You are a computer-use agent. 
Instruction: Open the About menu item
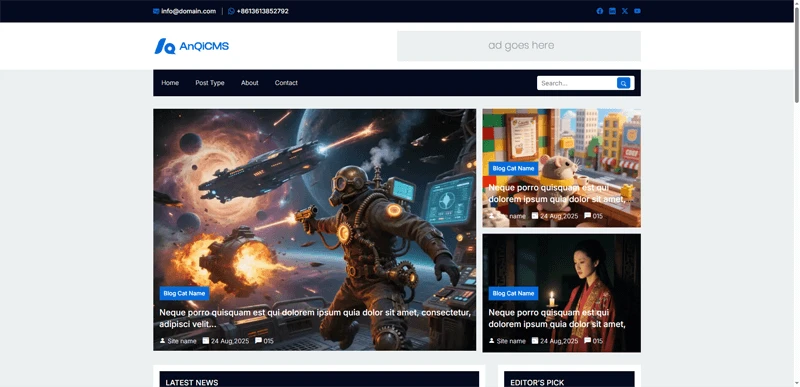point(249,83)
